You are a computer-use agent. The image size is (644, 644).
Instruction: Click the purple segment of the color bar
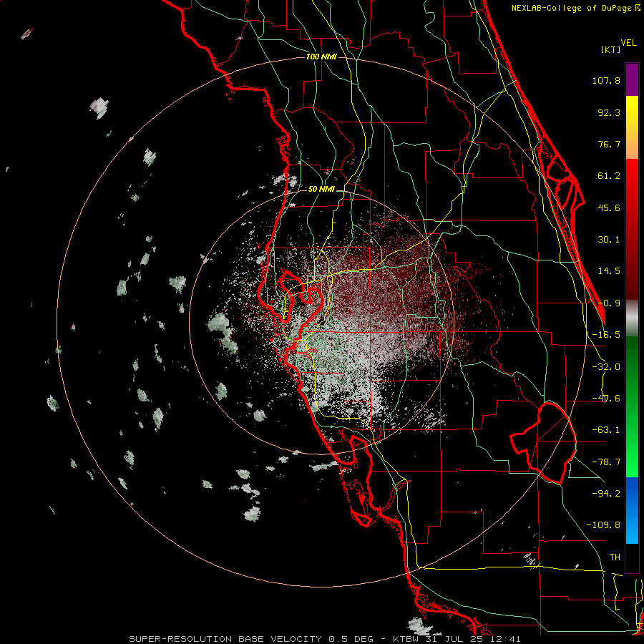(x=632, y=79)
